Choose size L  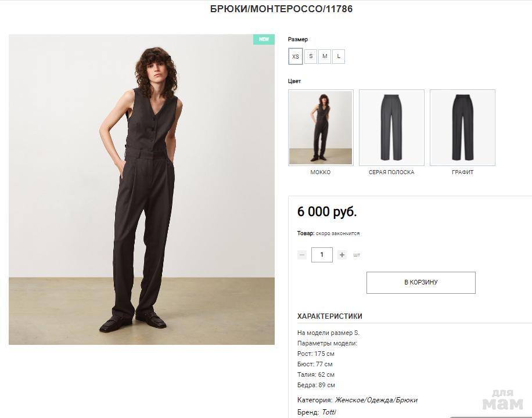(339, 56)
